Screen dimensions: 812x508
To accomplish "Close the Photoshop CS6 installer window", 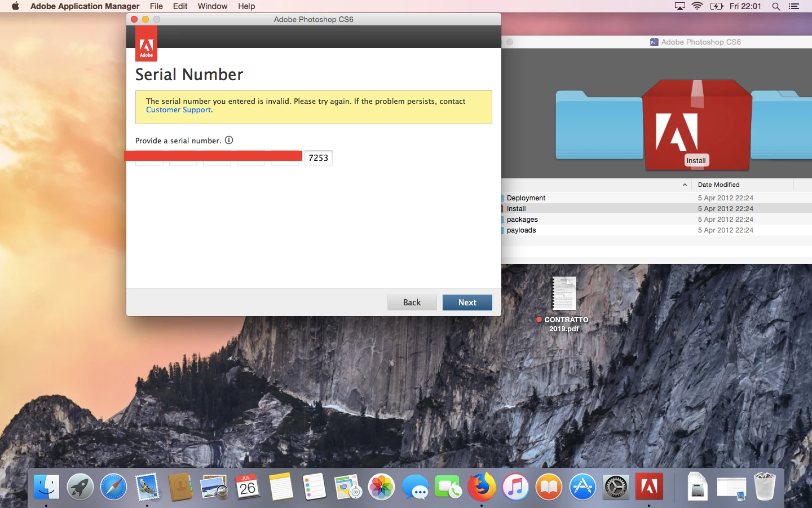I will click(134, 19).
